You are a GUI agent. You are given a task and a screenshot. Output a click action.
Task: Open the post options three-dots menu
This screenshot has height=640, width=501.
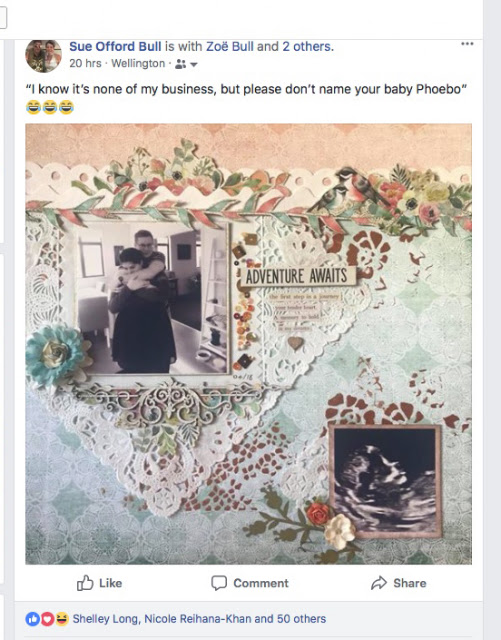(467, 44)
